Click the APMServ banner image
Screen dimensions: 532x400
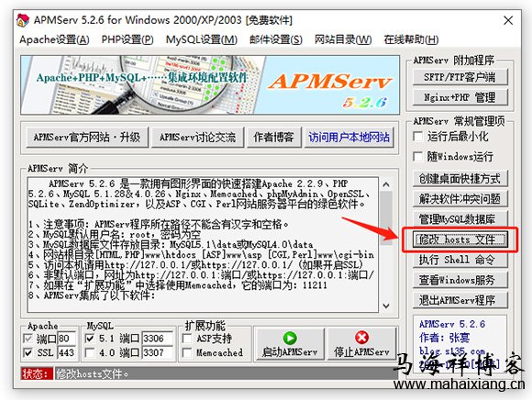coord(210,84)
